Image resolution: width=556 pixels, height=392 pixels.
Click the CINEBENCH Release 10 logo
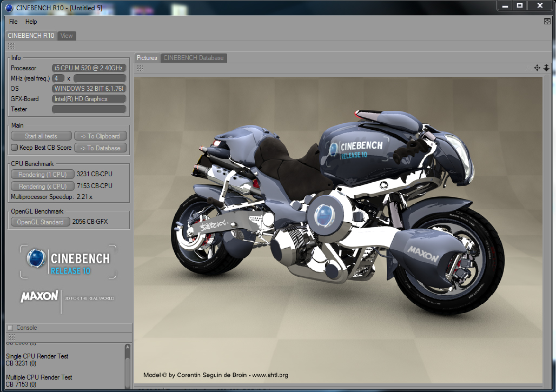(x=68, y=262)
